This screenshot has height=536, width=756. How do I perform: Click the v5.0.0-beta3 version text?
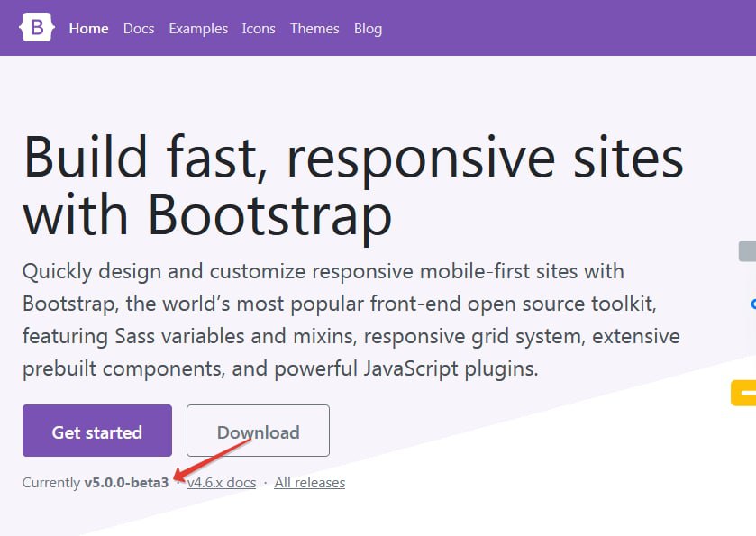pyautogui.click(x=126, y=482)
